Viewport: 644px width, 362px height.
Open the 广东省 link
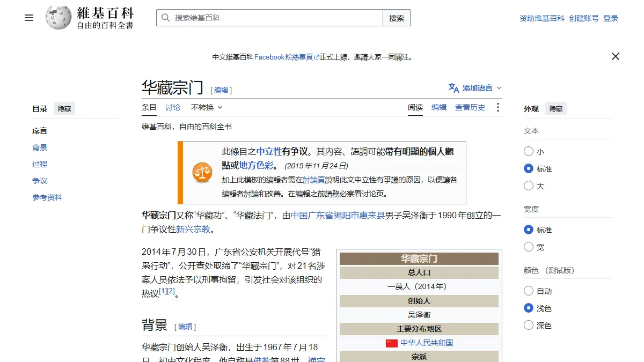pyautogui.click(x=320, y=216)
